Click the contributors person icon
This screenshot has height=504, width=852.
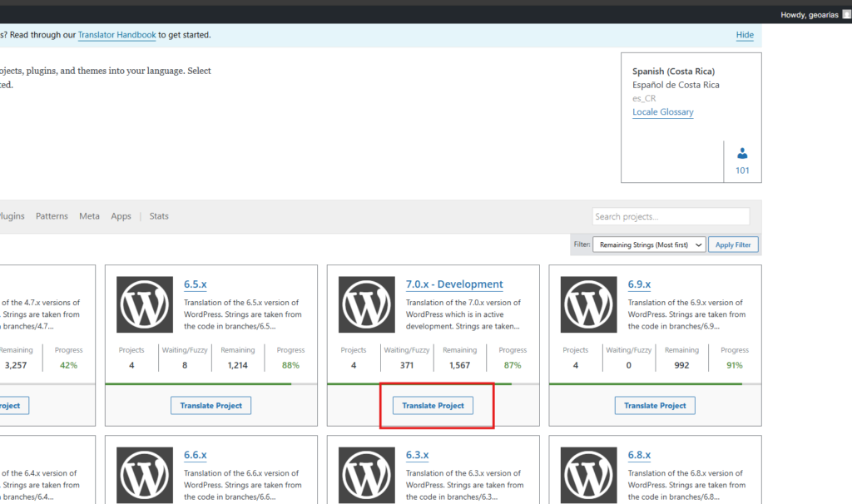click(742, 154)
